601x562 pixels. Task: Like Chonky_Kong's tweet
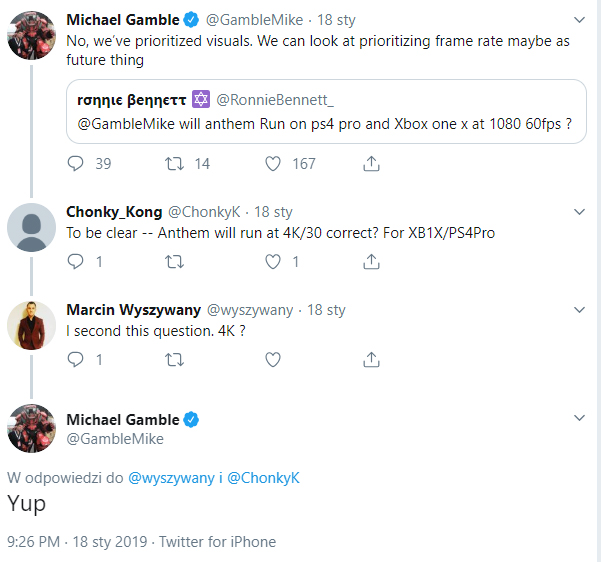[273, 262]
